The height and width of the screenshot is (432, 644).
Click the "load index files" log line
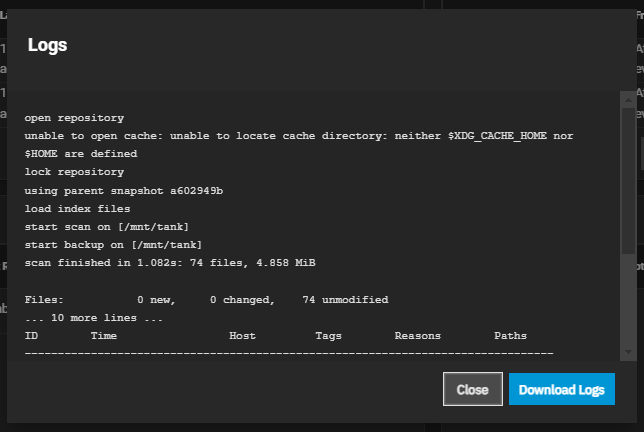point(77,208)
